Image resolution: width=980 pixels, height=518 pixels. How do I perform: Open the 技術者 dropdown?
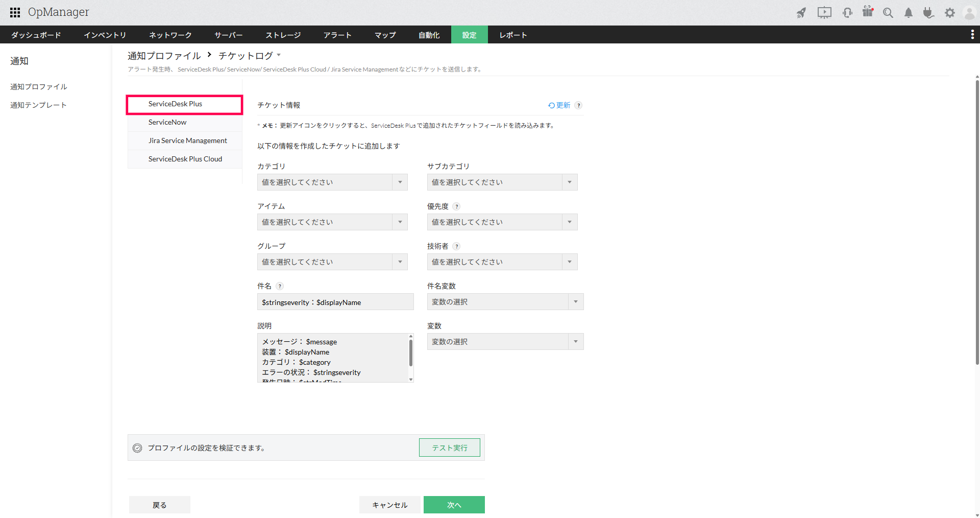(502, 262)
